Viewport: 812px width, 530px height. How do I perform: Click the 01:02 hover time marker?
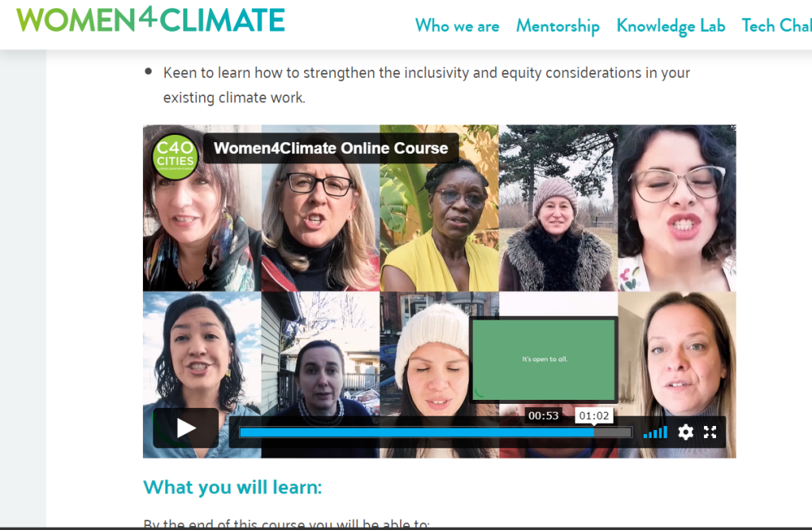tap(594, 416)
